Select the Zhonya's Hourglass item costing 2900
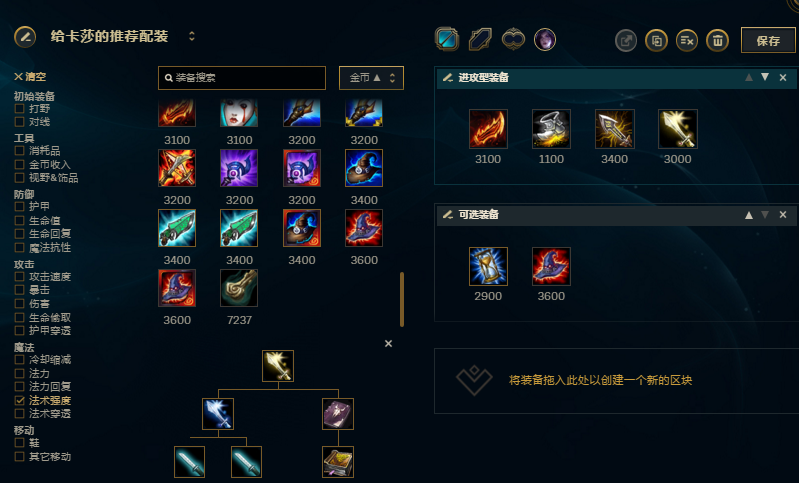This screenshot has height=483, width=799. (488, 266)
